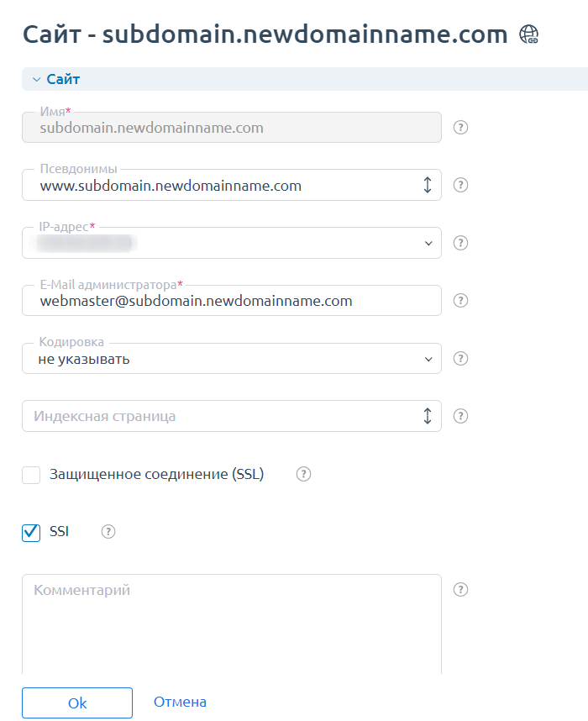This screenshot has width=588, height=721.
Task: Click help icon for E-Mail администратора
Action: [460, 301]
